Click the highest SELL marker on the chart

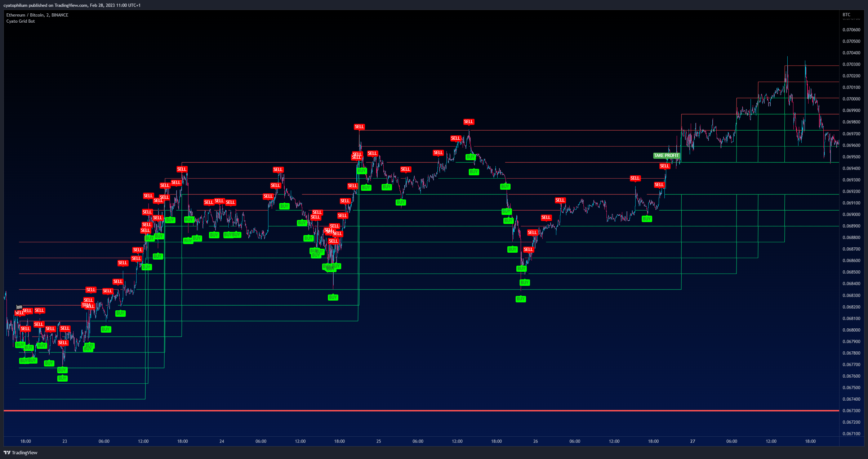[468, 122]
